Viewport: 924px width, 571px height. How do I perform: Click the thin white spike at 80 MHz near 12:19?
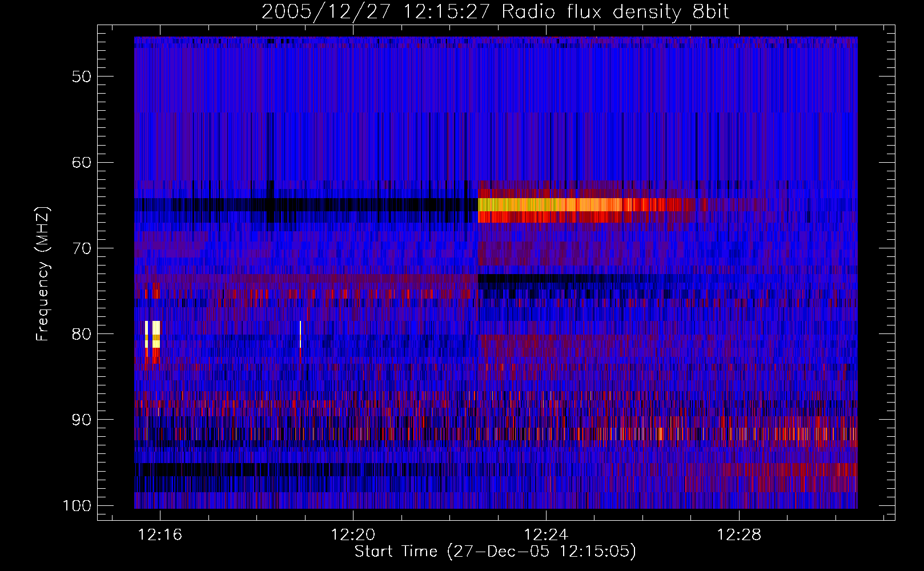(x=300, y=334)
